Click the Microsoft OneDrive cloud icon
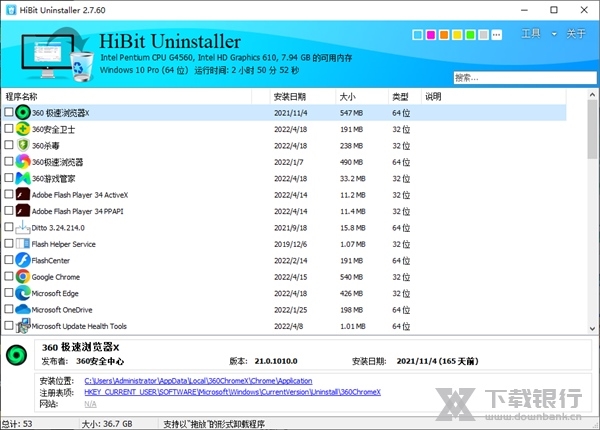The width and height of the screenshot is (600, 430). click(x=22, y=309)
